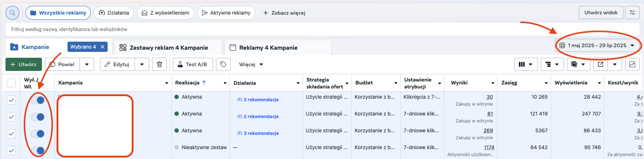The width and height of the screenshot is (644, 159).
Task: Delete selected campaigns with trash icon
Action: point(159,64)
